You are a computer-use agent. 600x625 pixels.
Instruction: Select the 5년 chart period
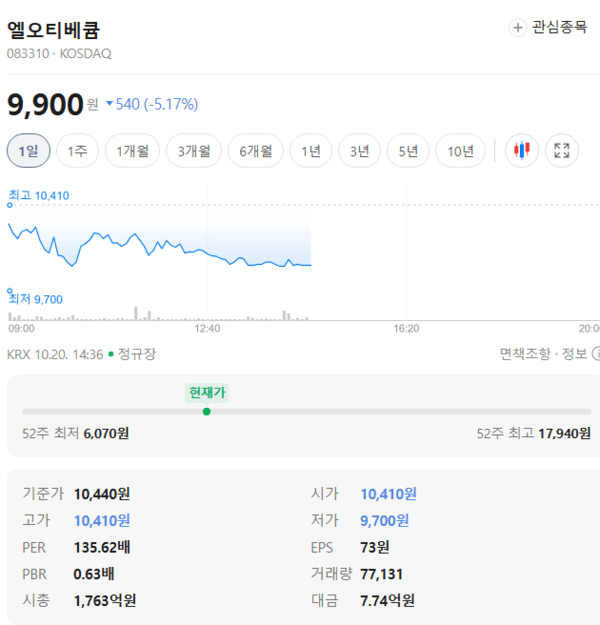408,151
